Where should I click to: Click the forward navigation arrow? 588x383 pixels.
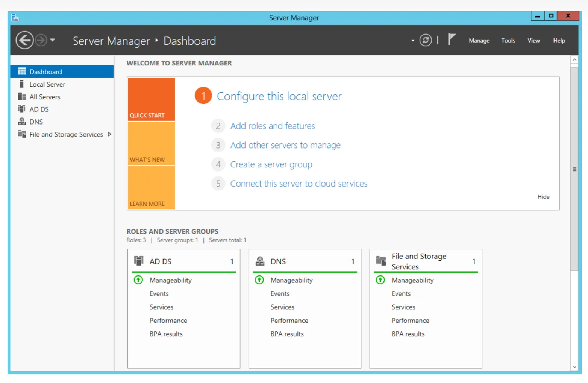(x=41, y=40)
